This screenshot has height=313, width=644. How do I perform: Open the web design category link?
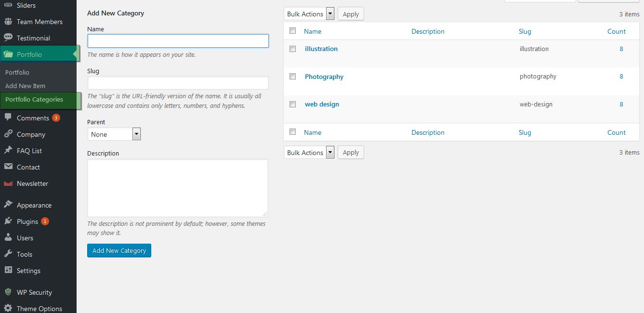pyautogui.click(x=322, y=104)
